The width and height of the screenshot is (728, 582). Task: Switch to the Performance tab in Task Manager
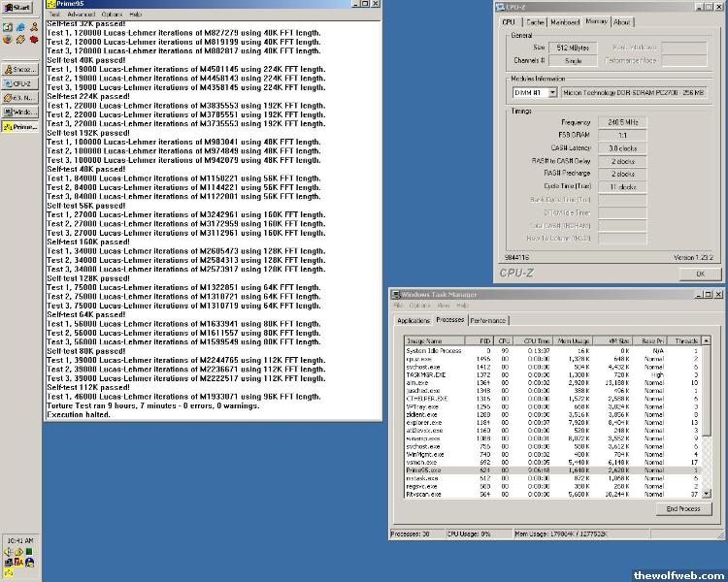point(487,320)
